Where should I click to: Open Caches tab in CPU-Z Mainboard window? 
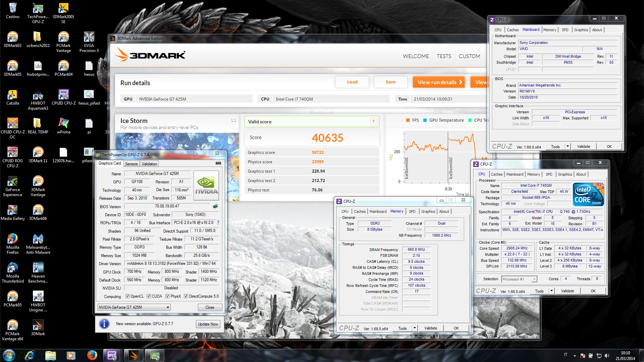[x=513, y=30]
